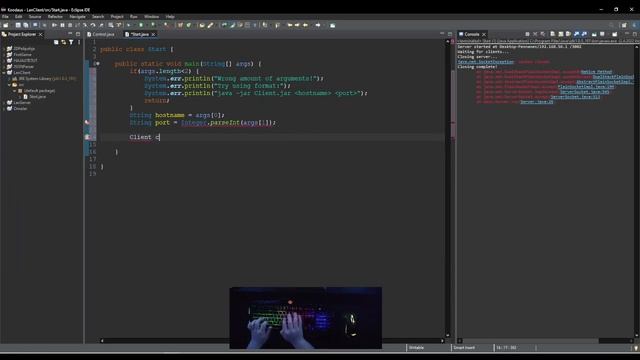Open the Project Explorer filter icon
The height and width of the screenshot is (360, 640).
[x=71, y=42]
